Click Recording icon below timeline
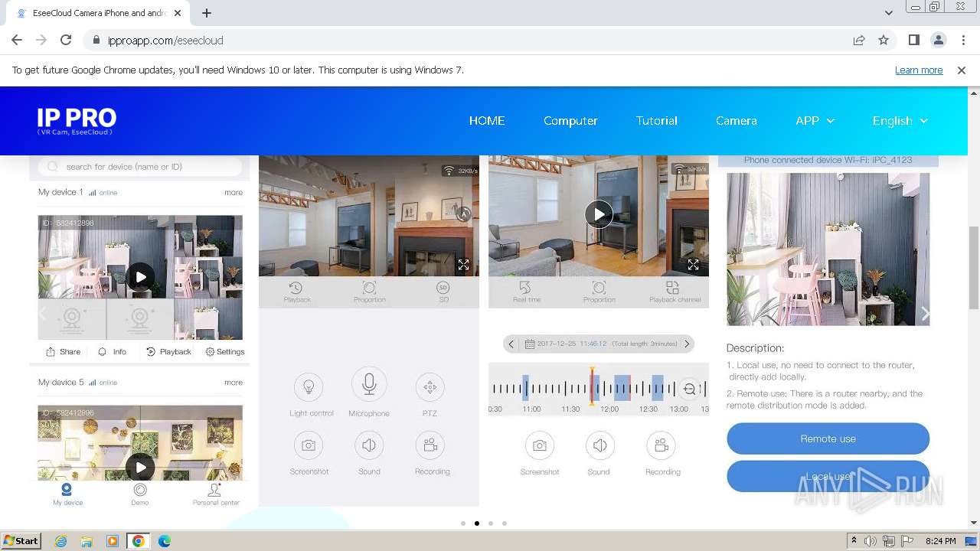This screenshot has width=980, height=551. pos(661,445)
